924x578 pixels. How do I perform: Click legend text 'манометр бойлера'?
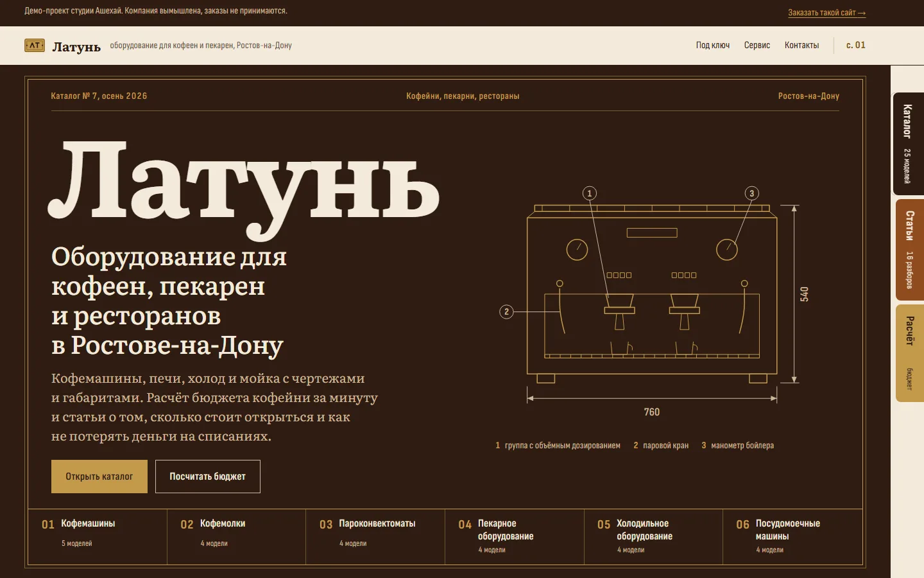point(742,446)
